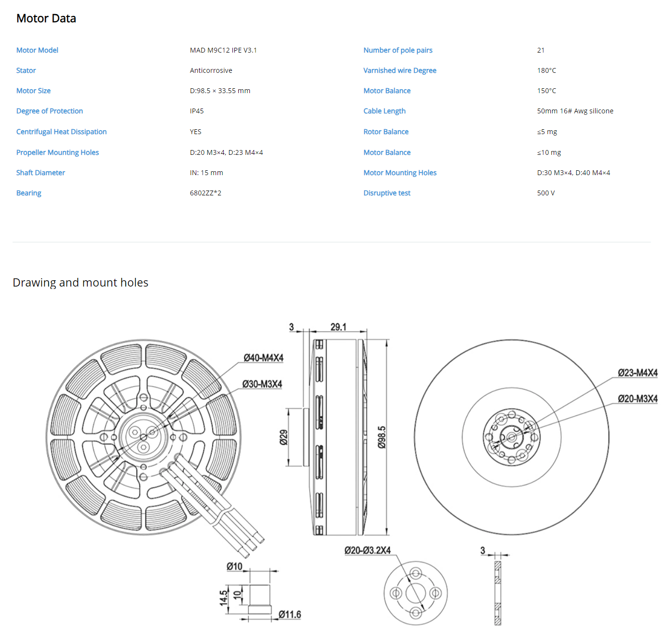Image resolution: width=666 pixels, height=644 pixels.
Task: Click the "Motor Balance" label beside ≤10 mg
Action: (x=387, y=152)
